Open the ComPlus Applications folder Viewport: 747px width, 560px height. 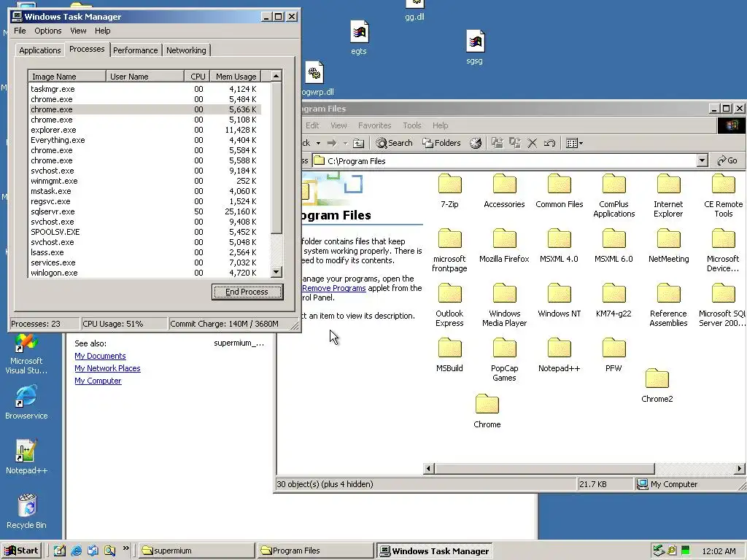[x=614, y=196]
